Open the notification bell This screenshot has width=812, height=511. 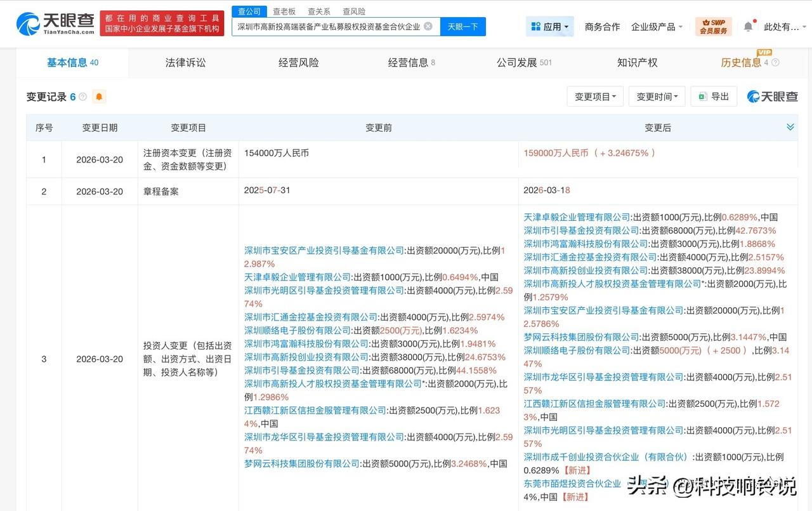pos(748,27)
